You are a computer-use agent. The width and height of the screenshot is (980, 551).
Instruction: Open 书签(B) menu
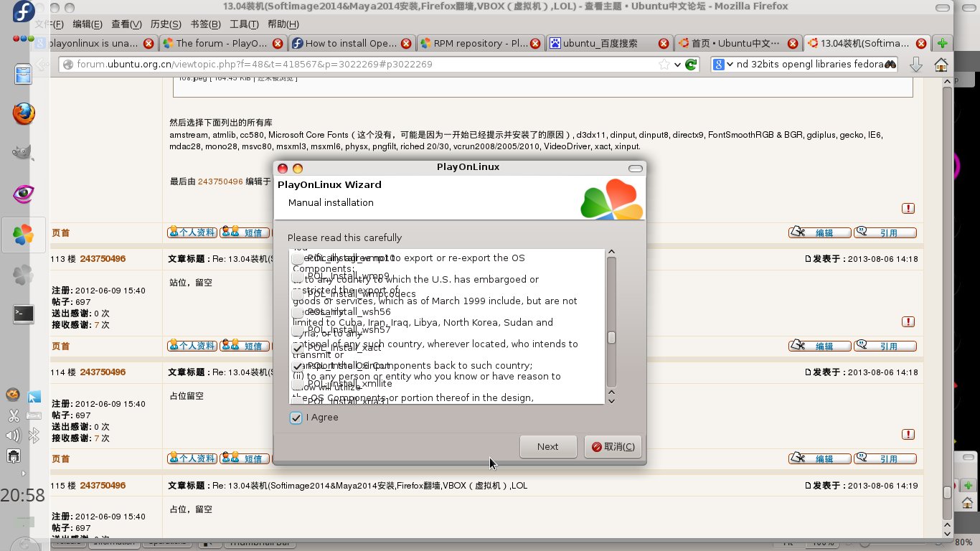(206, 24)
